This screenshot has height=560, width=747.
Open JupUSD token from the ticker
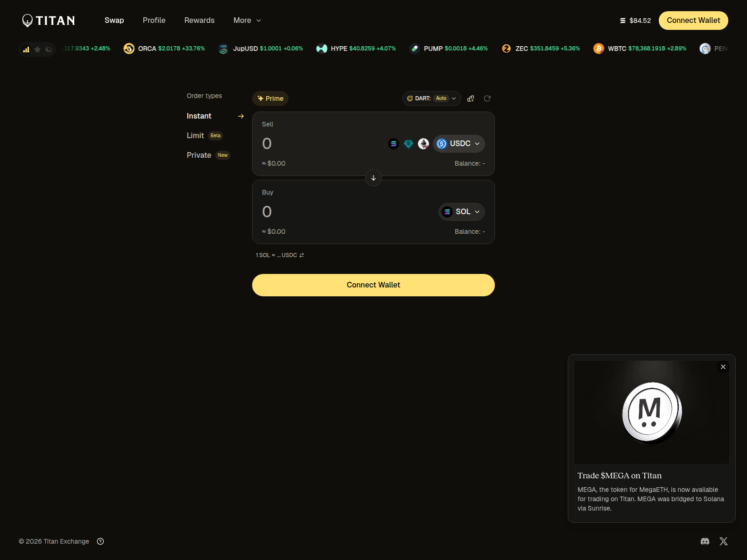pos(261,49)
